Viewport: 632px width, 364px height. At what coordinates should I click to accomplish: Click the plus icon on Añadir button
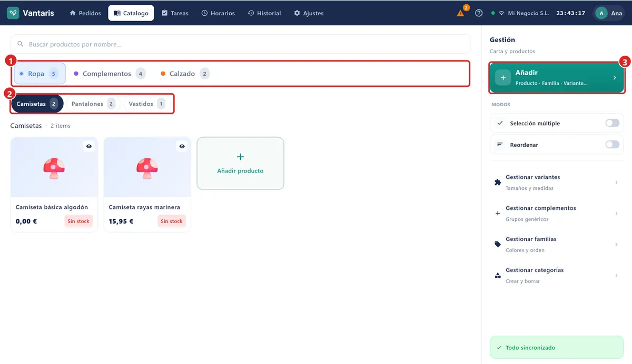503,78
